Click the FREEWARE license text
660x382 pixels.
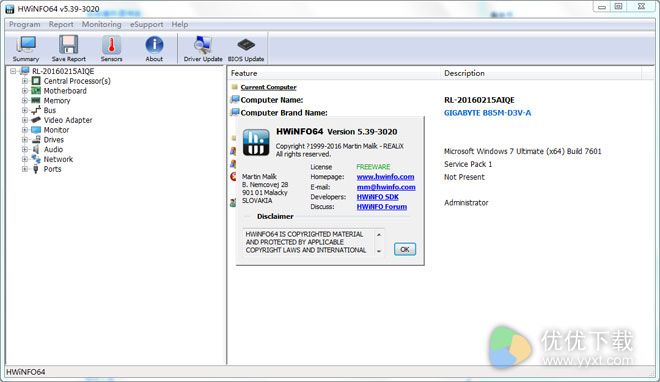pos(373,167)
